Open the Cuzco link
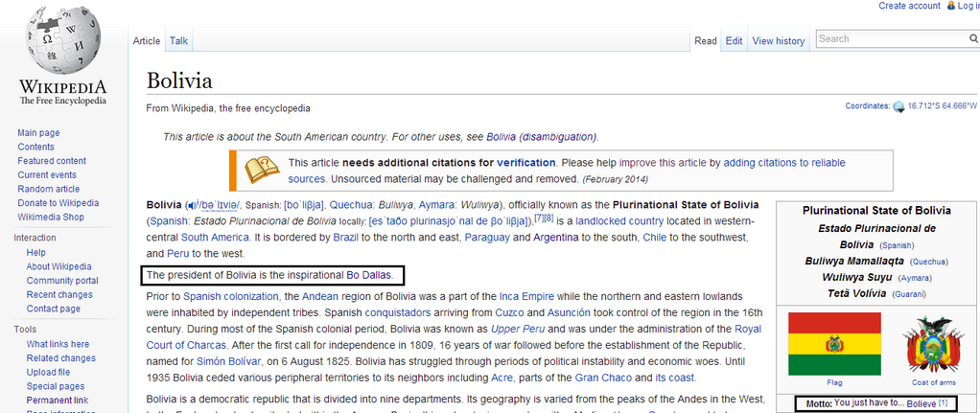980x413 pixels. coord(510,312)
